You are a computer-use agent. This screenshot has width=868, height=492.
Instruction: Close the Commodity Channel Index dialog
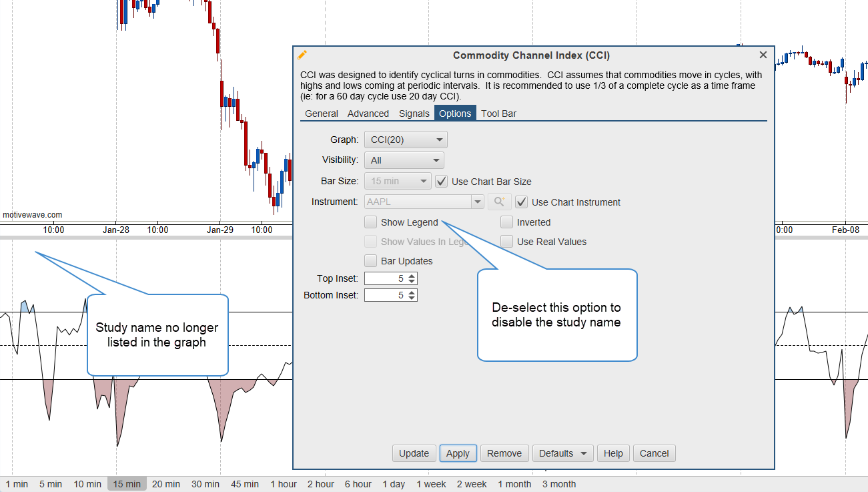click(x=763, y=55)
